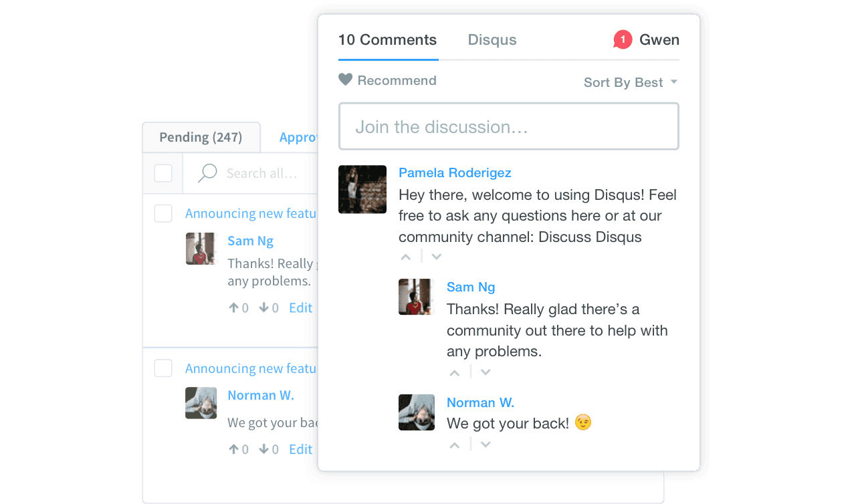Switch to the 10 Comments tab
856x504 pixels.
(x=387, y=40)
